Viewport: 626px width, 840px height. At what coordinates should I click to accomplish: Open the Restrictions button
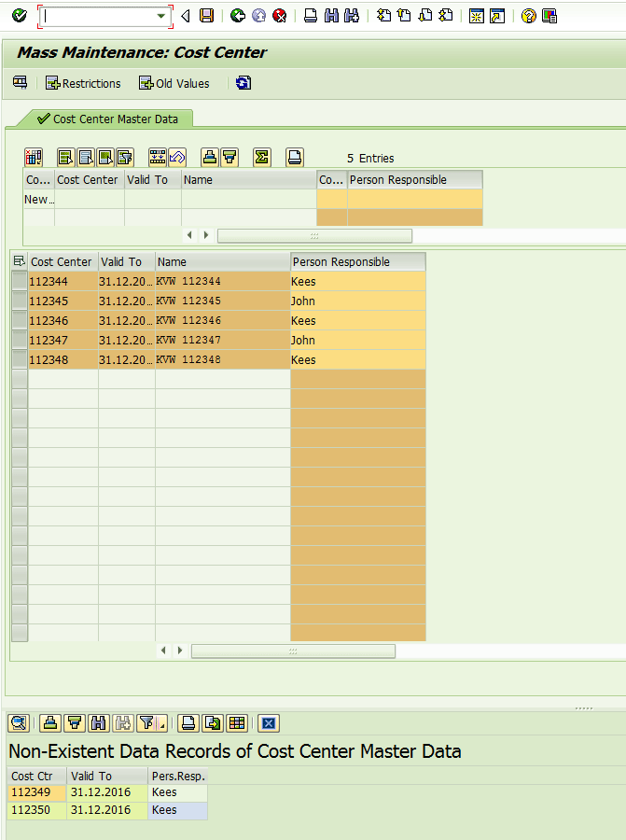[x=83, y=83]
